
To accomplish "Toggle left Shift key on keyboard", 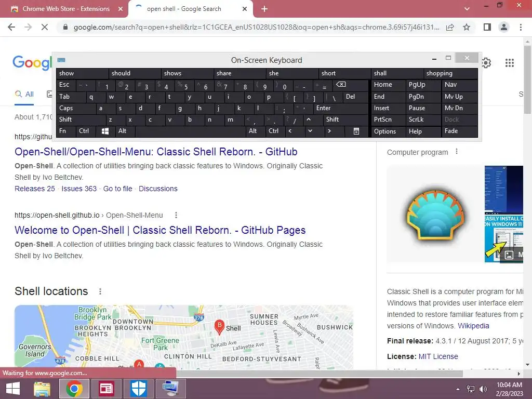I will point(81,119).
